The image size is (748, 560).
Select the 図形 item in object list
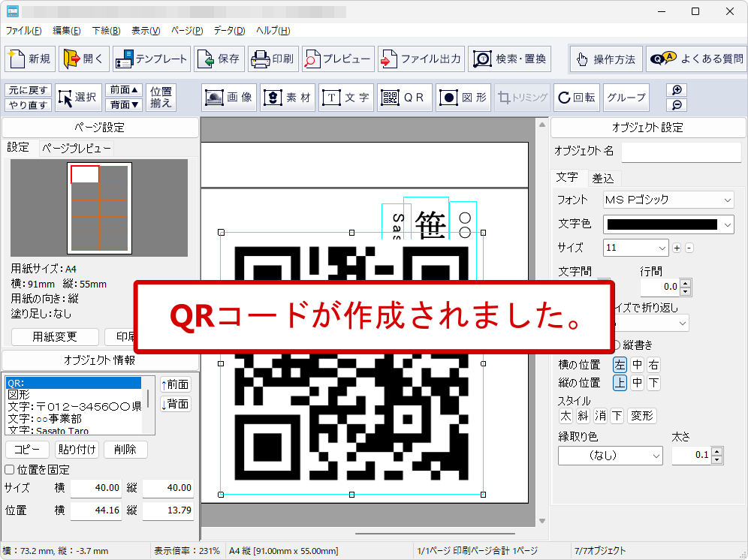pos(74,395)
